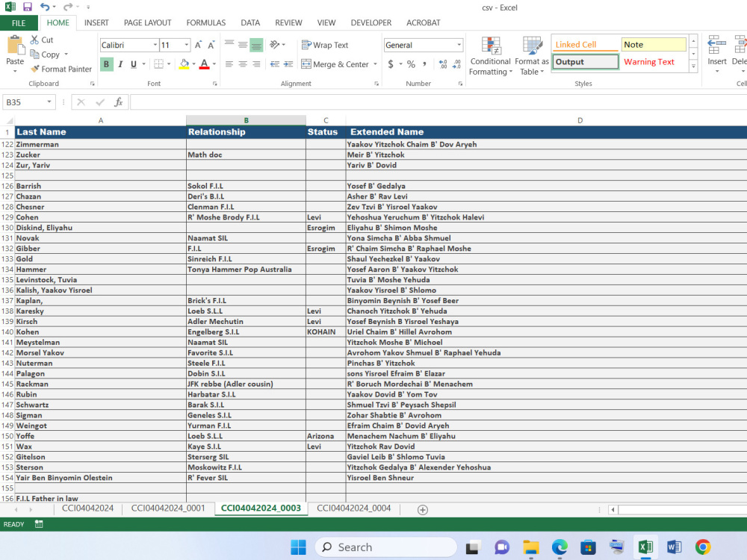Open the Font dialog launcher
The height and width of the screenshot is (560, 747).
point(215,84)
